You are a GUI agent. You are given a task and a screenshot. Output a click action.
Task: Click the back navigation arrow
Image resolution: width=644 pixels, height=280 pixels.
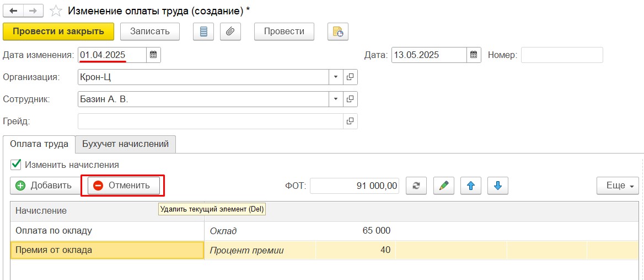pyautogui.click(x=13, y=11)
